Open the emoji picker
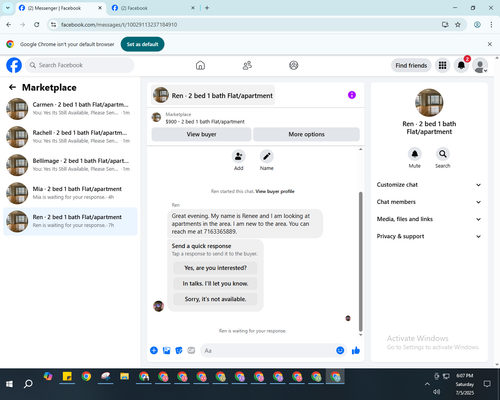The width and height of the screenshot is (500, 400). [340, 350]
